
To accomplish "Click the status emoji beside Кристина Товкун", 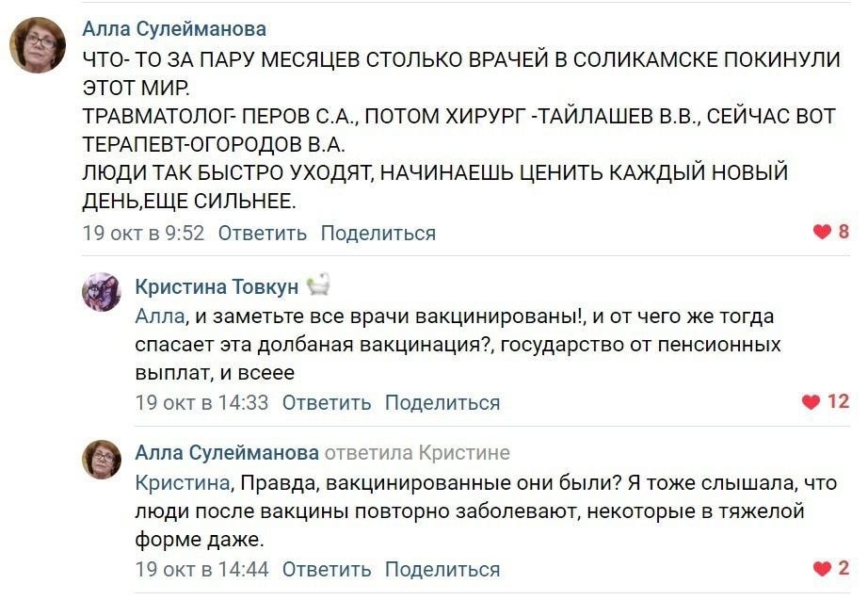I will coord(318,285).
